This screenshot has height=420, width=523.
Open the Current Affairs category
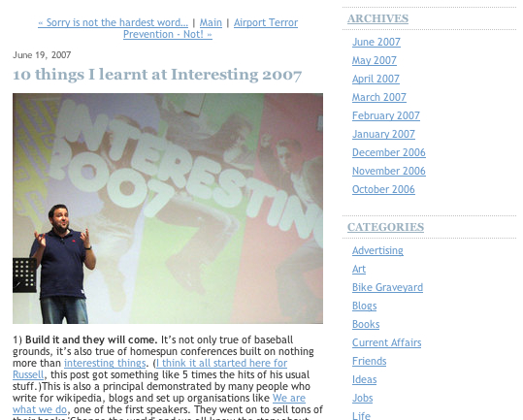(386, 342)
